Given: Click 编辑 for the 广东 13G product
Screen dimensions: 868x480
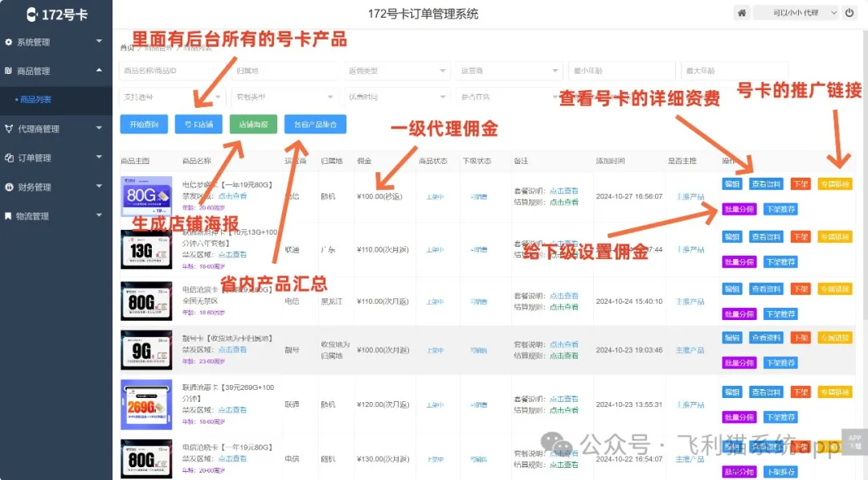Looking at the screenshot, I should coord(732,237).
